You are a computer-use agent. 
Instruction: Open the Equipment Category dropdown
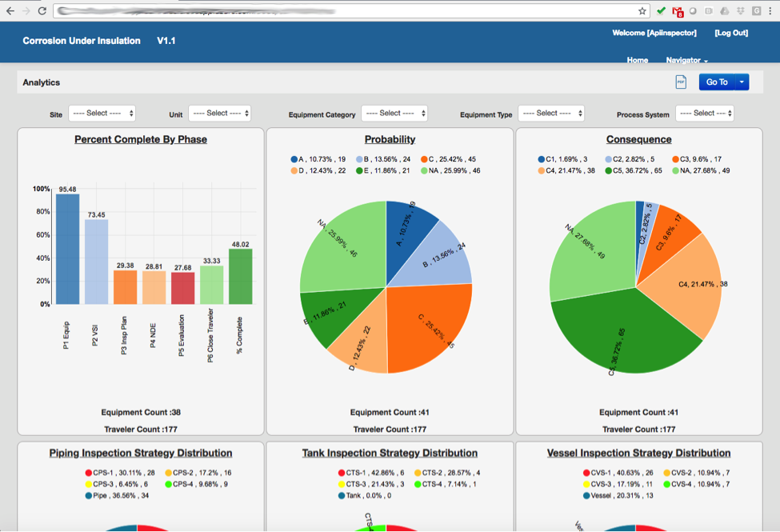tap(394, 114)
